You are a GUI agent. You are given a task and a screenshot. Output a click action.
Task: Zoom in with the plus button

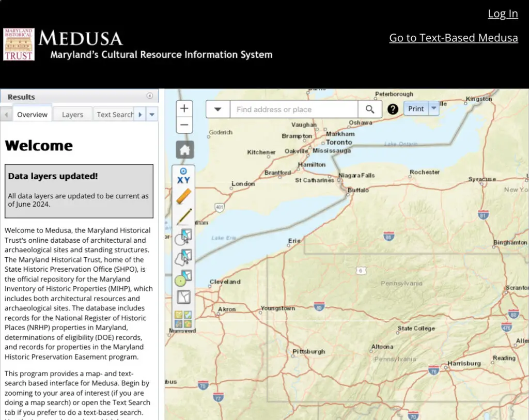point(184,108)
